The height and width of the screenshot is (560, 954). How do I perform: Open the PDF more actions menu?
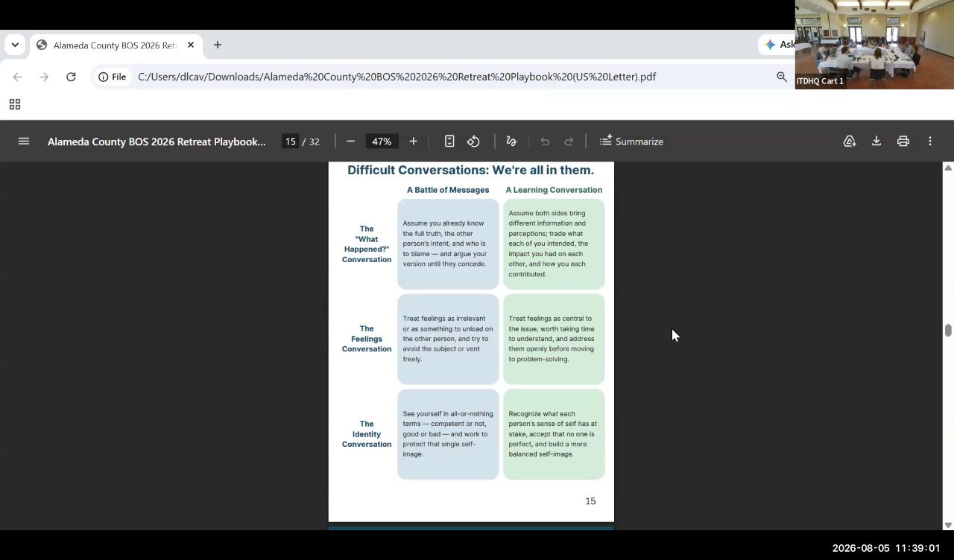pos(930,141)
